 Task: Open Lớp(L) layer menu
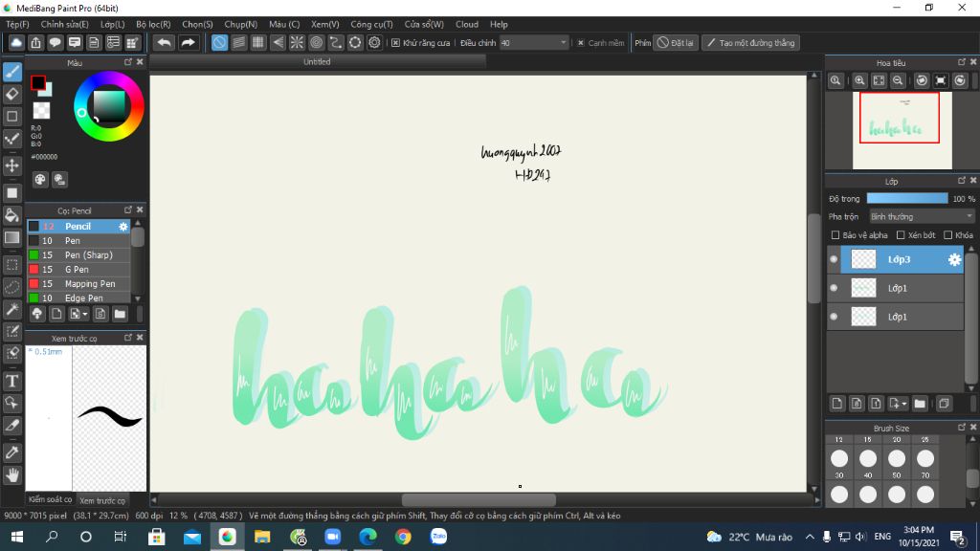[113, 24]
